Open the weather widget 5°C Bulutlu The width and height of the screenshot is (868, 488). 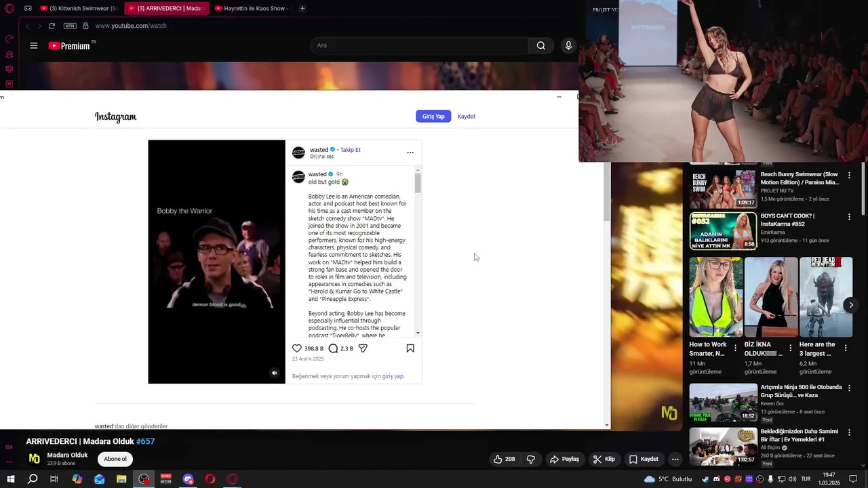tap(668, 479)
